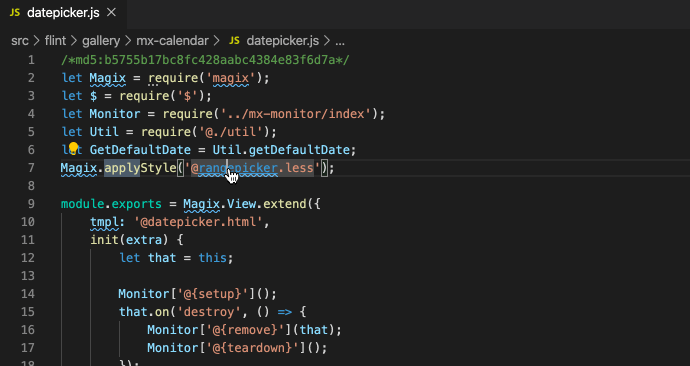Click '@./util' string on line 5
Viewport: 690px width, 366px height.
(x=231, y=132)
